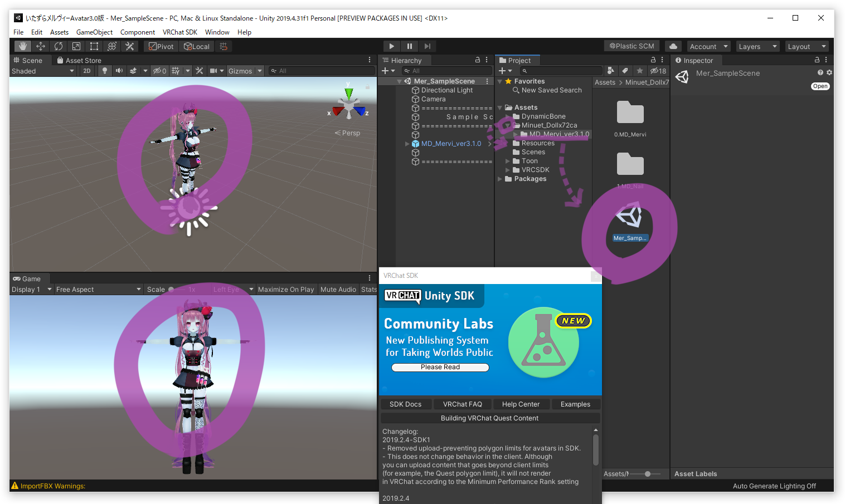Image resolution: width=845 pixels, height=504 pixels.
Task: Search by label in Project
Action: coord(625,71)
